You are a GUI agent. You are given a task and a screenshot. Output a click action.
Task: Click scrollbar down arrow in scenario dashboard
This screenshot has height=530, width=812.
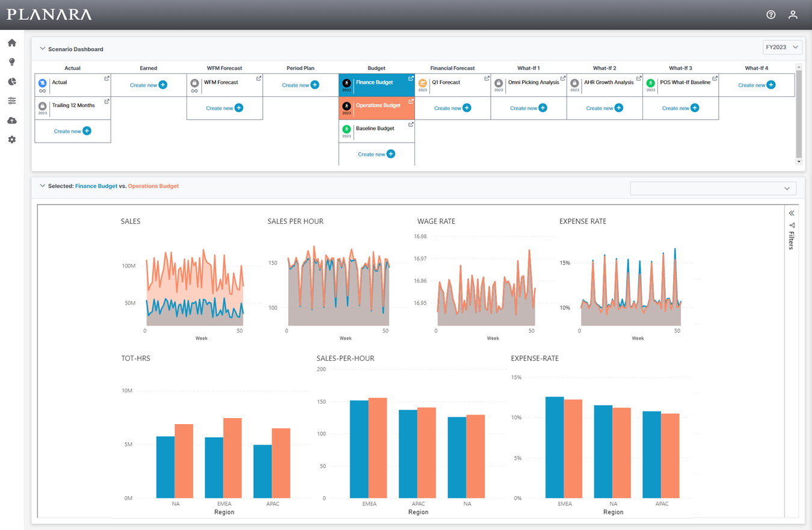pos(799,161)
